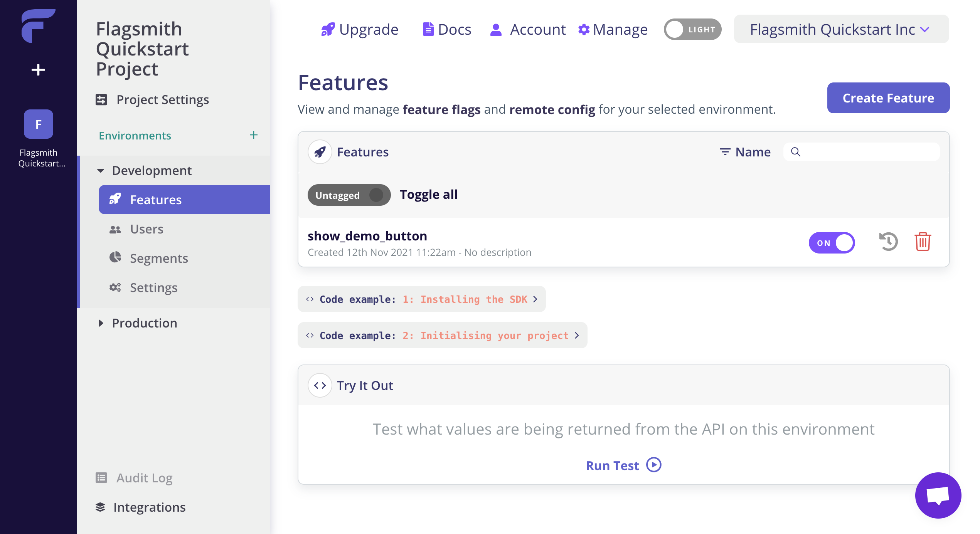Click the Users people icon
980x534 pixels.
tap(115, 229)
